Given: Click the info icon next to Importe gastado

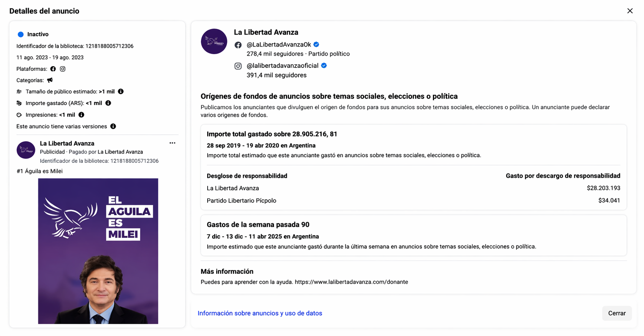Looking at the screenshot, I should click(108, 103).
